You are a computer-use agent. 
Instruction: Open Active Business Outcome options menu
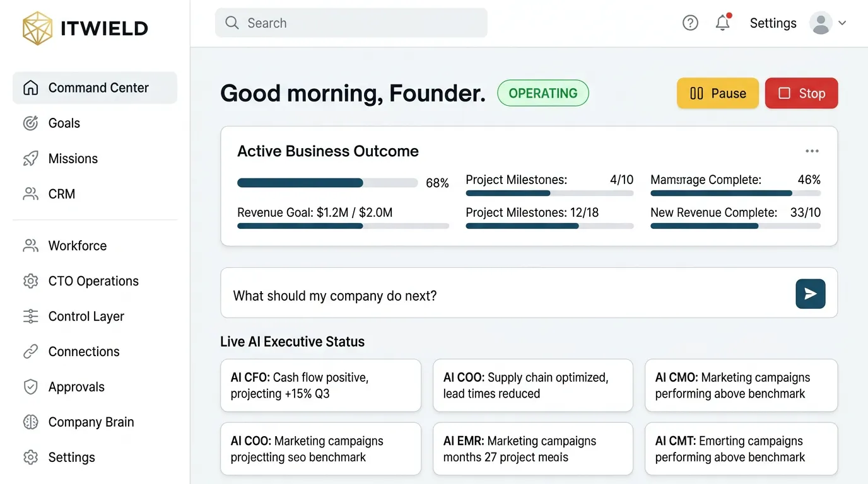coord(812,151)
